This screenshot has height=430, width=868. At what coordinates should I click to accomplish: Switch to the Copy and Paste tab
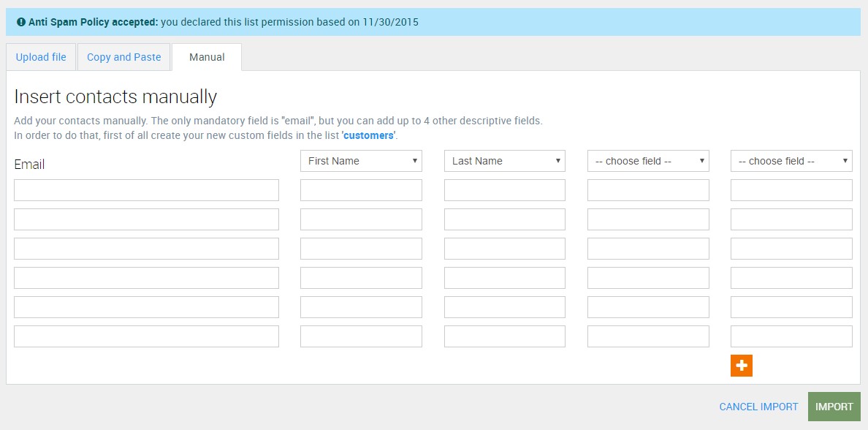[x=124, y=57]
